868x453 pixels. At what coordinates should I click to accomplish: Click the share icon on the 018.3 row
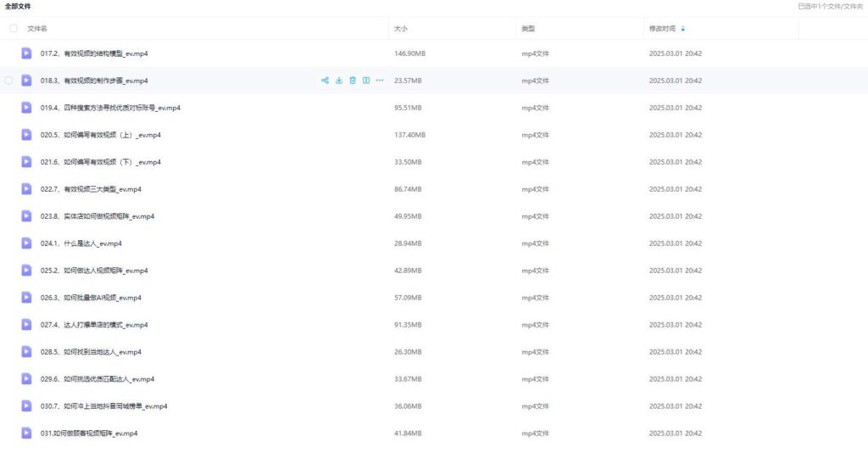pos(325,81)
